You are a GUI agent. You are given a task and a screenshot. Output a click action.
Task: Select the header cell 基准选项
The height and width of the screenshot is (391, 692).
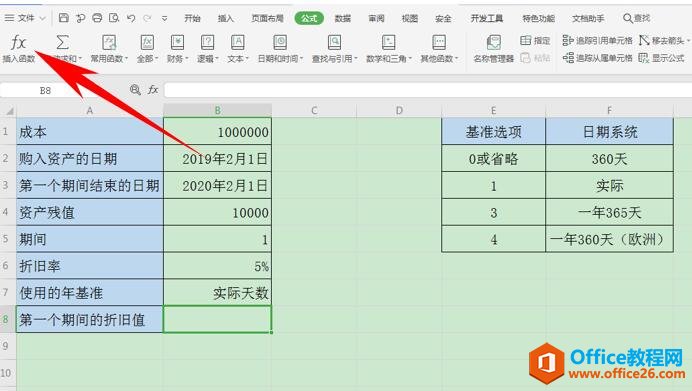[493, 132]
